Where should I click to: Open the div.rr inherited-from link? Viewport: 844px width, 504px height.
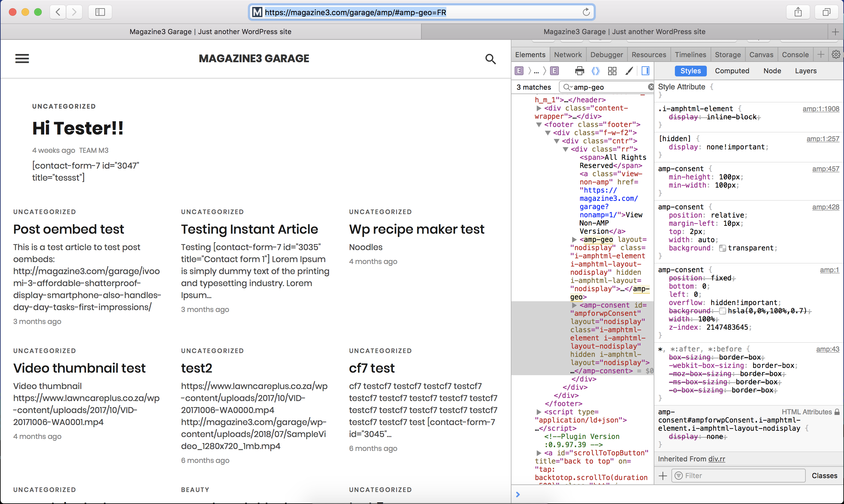pyautogui.click(x=717, y=459)
